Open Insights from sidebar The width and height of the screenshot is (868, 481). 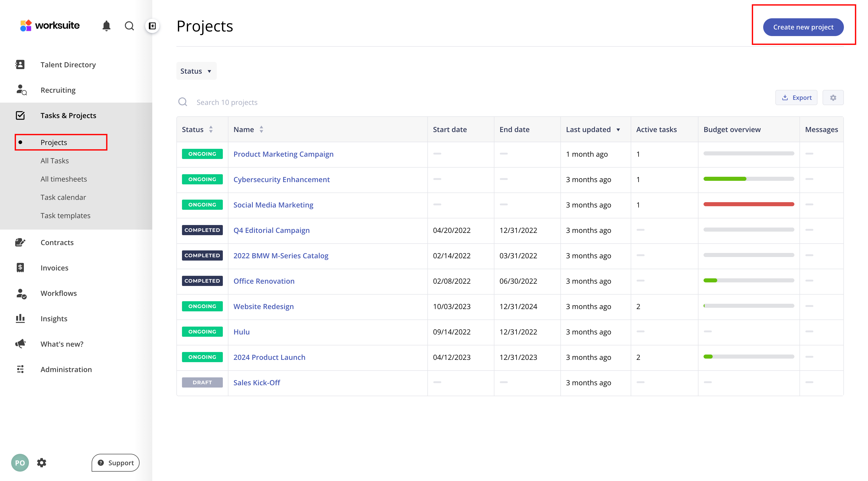click(54, 318)
